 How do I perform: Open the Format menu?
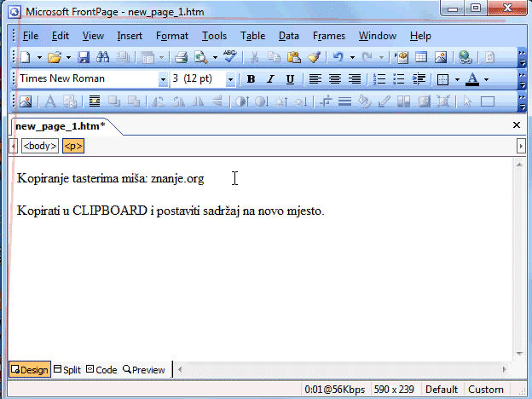coord(172,36)
